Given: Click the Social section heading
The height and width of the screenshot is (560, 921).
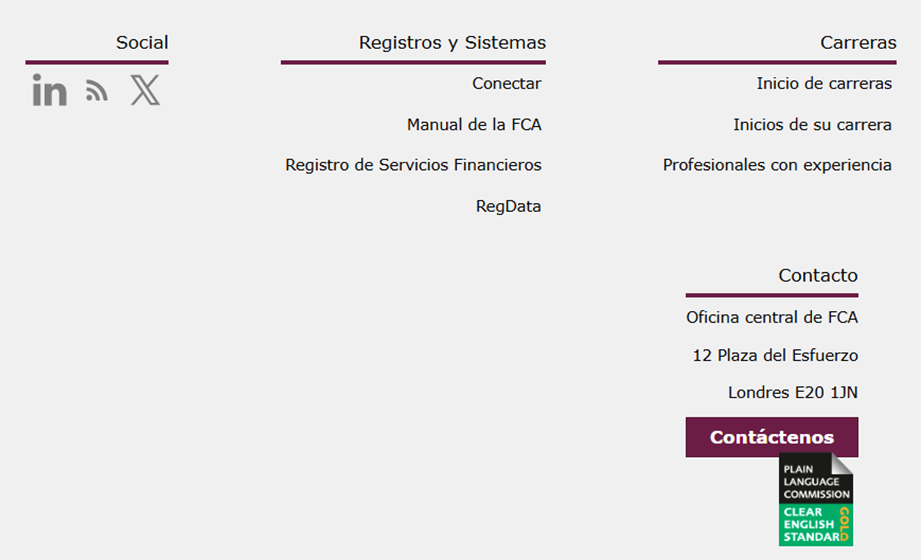Looking at the screenshot, I should 142,43.
